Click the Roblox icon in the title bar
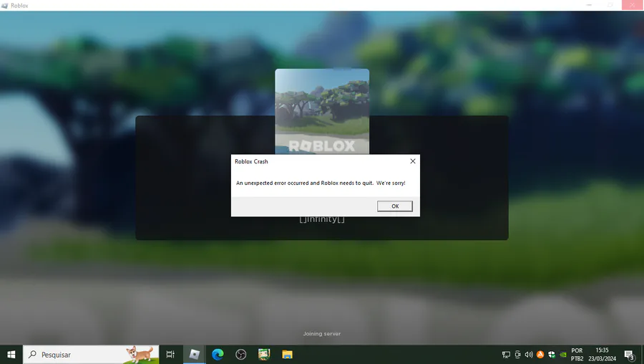Image resolution: width=644 pixels, height=364 pixels. point(4,5)
